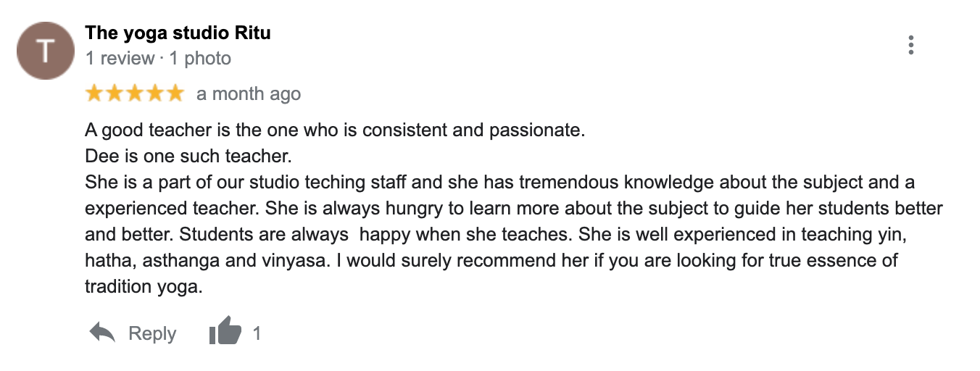Click the fifth star in the rating

click(175, 93)
